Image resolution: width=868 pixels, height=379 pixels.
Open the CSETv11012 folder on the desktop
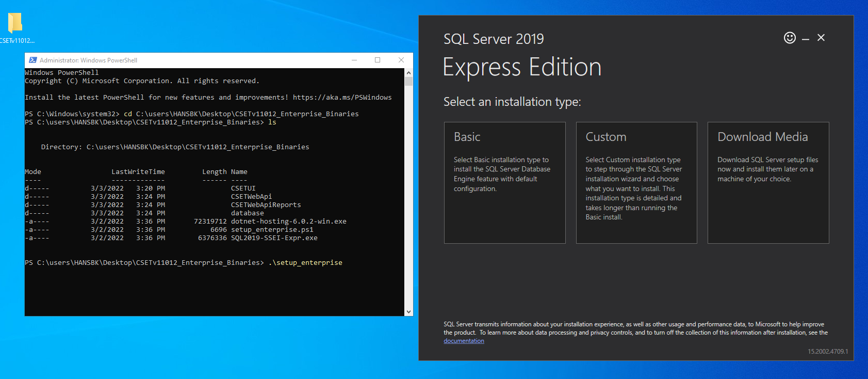[x=15, y=28]
